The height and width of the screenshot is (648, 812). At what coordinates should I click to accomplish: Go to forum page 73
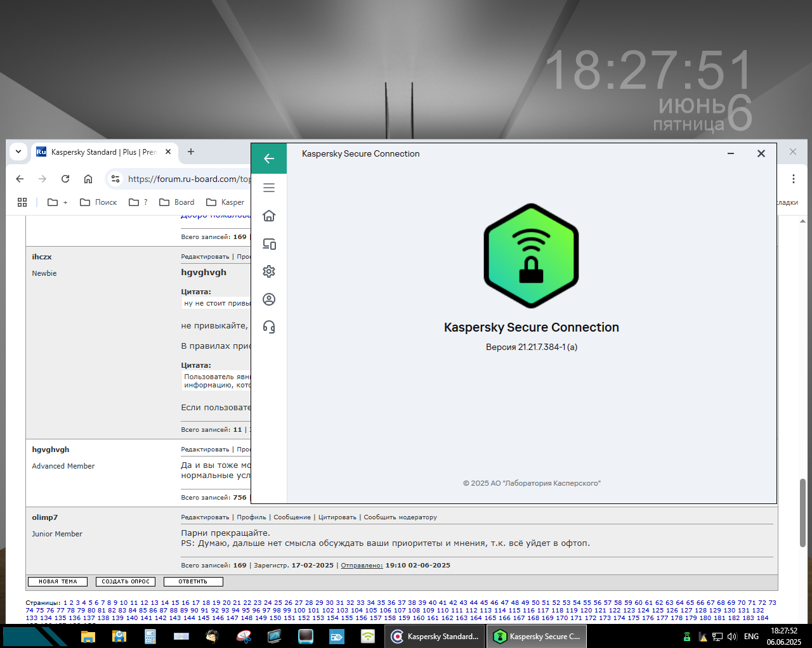point(772,603)
